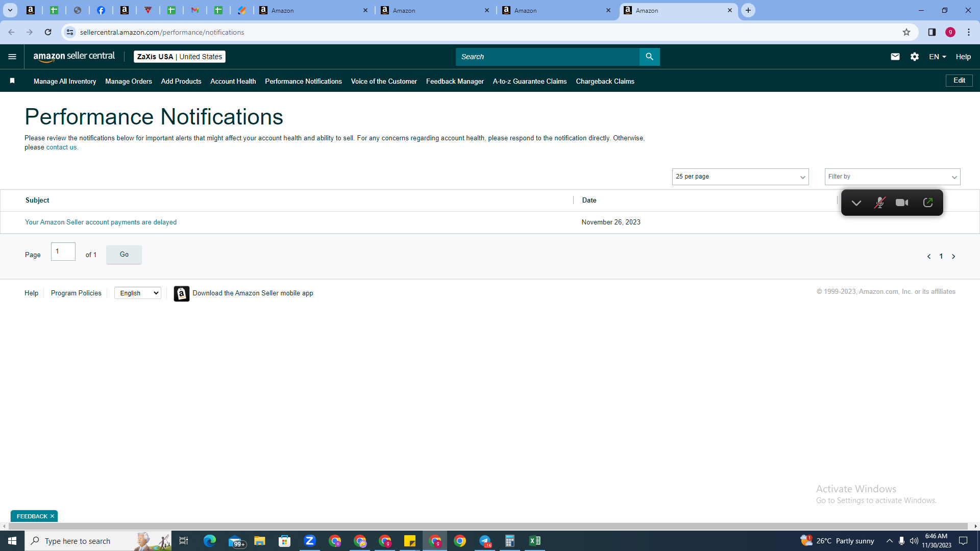The height and width of the screenshot is (551, 980).
Task: Click the Seller Central search field
Action: [x=547, y=57]
